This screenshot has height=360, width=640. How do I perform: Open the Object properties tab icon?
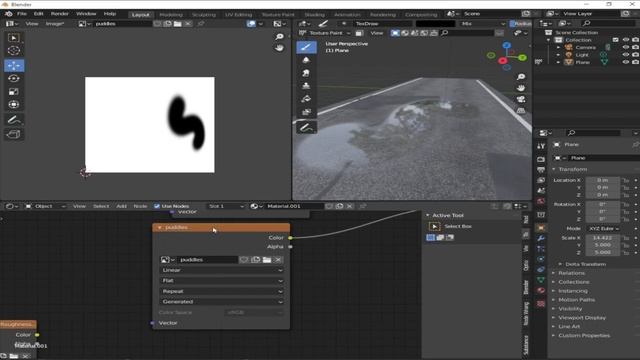pyautogui.click(x=541, y=228)
